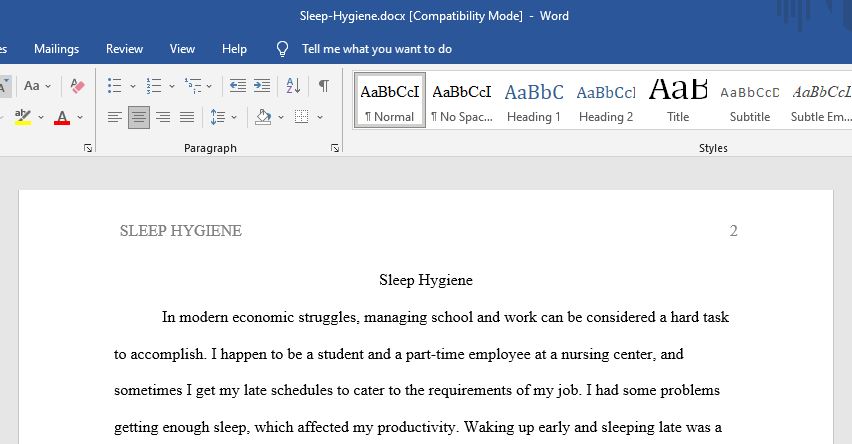Expand font color dropdown arrow
Screen dimensions: 852x444
click(x=80, y=117)
